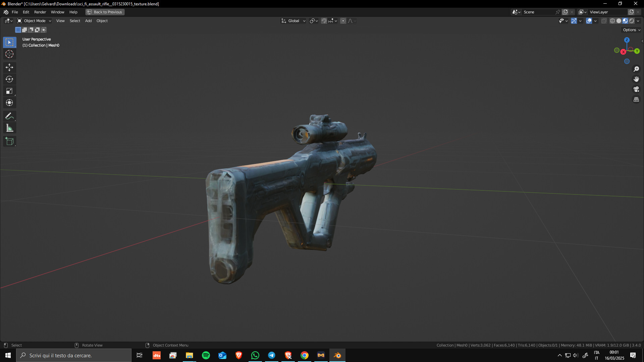Open the File menu
644x362 pixels.
click(15, 12)
